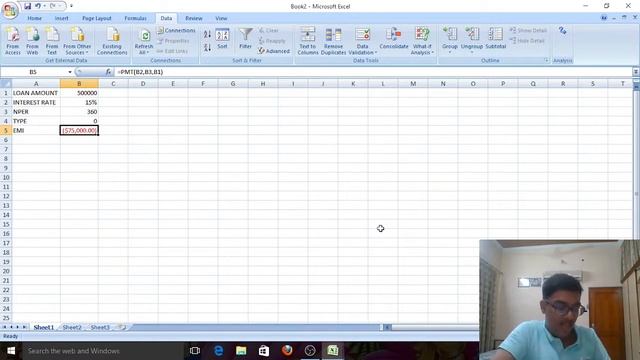Screen dimensions: 640x360
Task: Open the Consolidate tool
Action: 393,39
